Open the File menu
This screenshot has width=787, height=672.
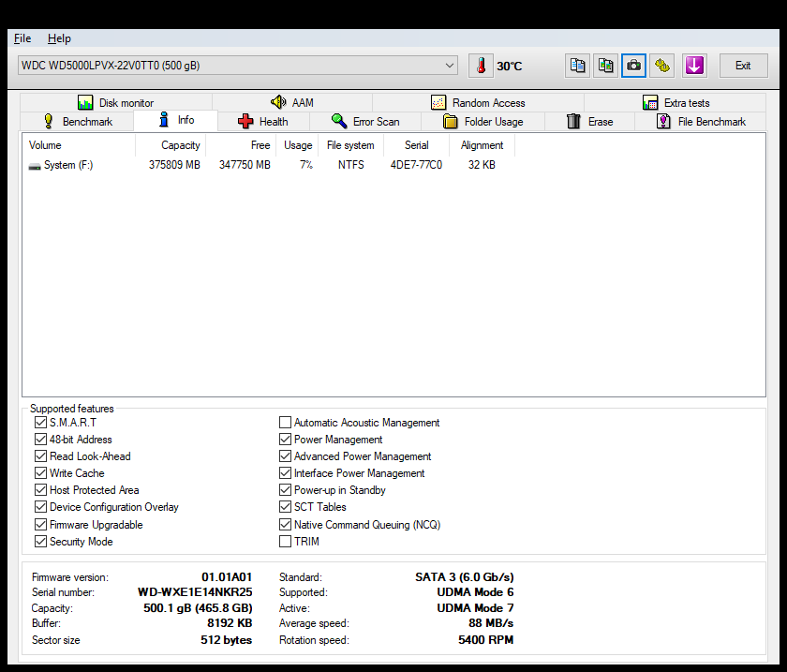pyautogui.click(x=22, y=38)
